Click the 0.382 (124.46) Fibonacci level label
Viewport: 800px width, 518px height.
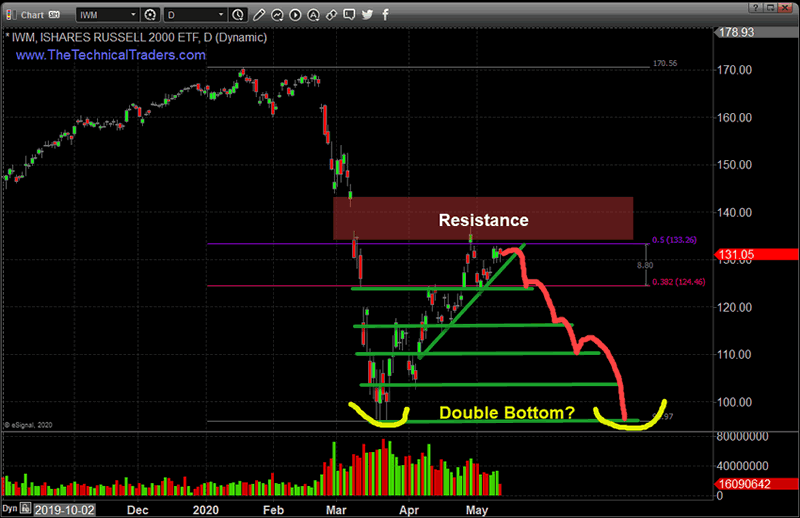click(679, 282)
